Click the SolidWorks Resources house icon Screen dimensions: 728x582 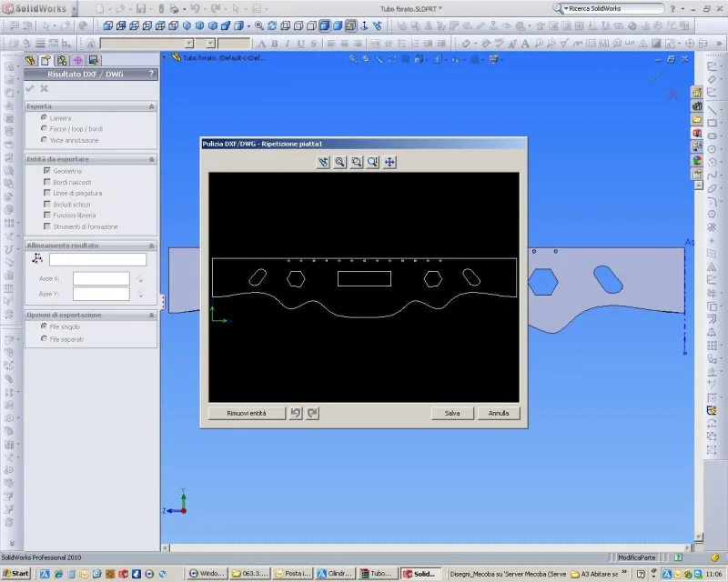tap(697, 93)
